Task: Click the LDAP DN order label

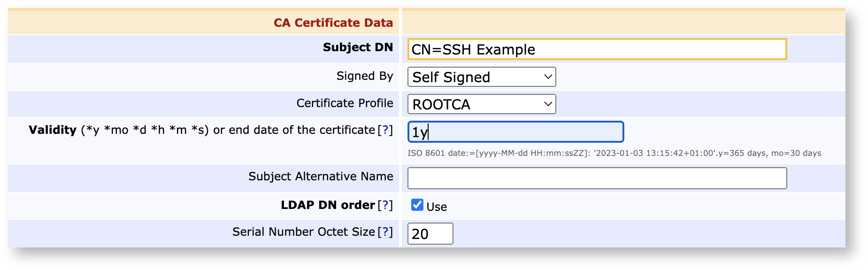Action: point(328,205)
